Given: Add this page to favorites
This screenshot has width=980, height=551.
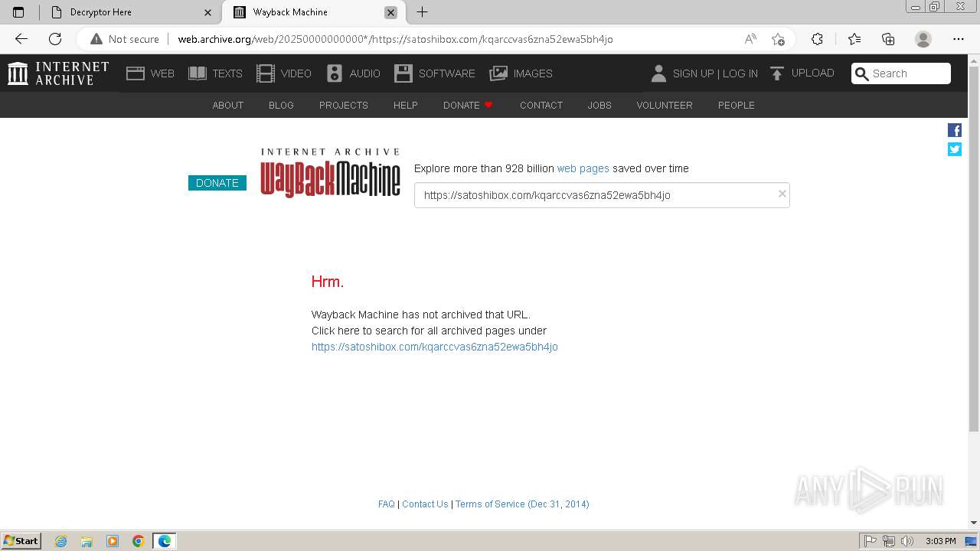Looking at the screenshot, I should 779,39.
